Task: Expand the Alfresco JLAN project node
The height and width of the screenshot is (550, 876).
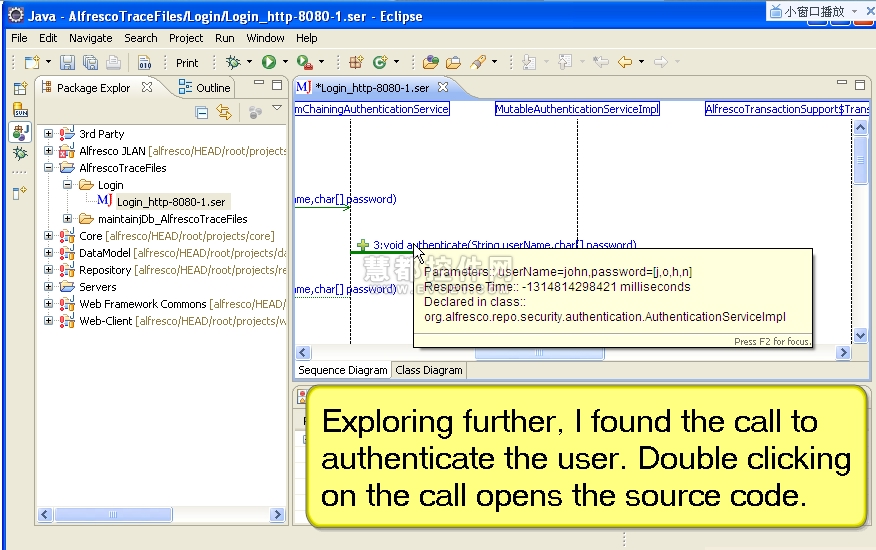Action: pos(49,150)
